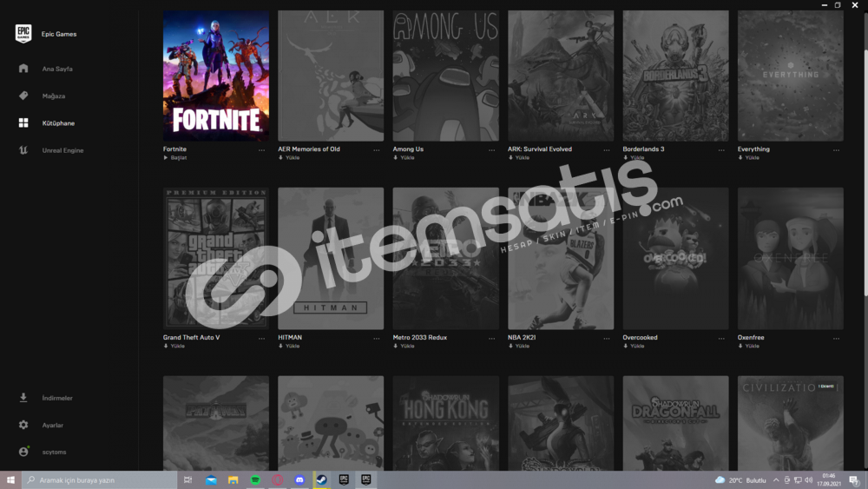The height and width of the screenshot is (489, 868).
Task: Click the Unreal Engine logo icon
Action: pyautogui.click(x=23, y=149)
